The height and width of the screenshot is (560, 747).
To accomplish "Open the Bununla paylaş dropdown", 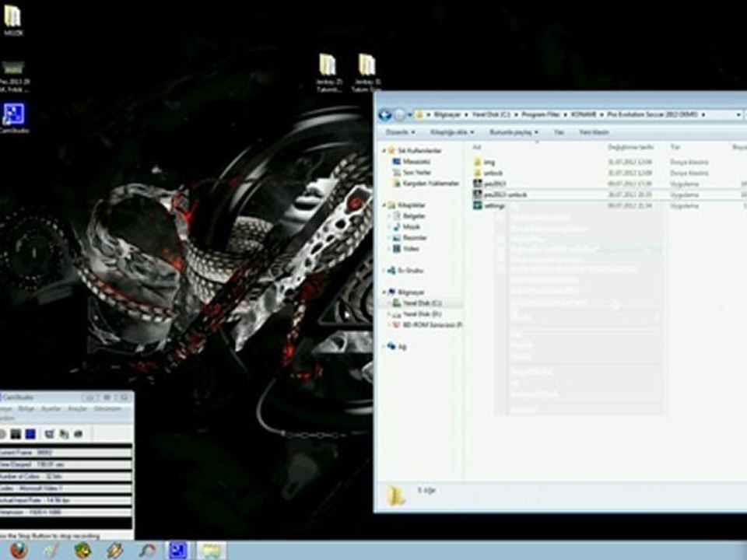I will 514,132.
